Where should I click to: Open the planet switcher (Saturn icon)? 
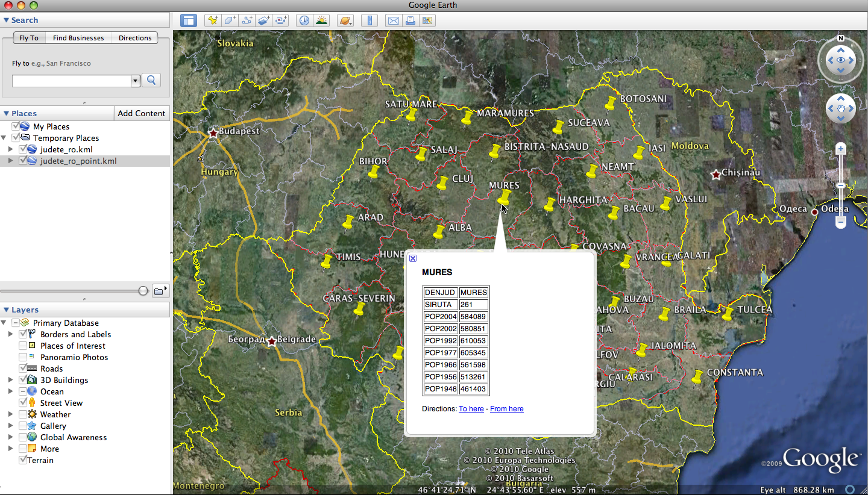click(x=345, y=20)
